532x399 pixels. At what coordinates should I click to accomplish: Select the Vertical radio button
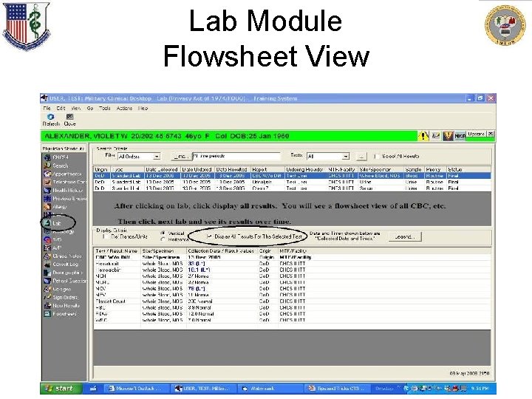click(x=163, y=233)
